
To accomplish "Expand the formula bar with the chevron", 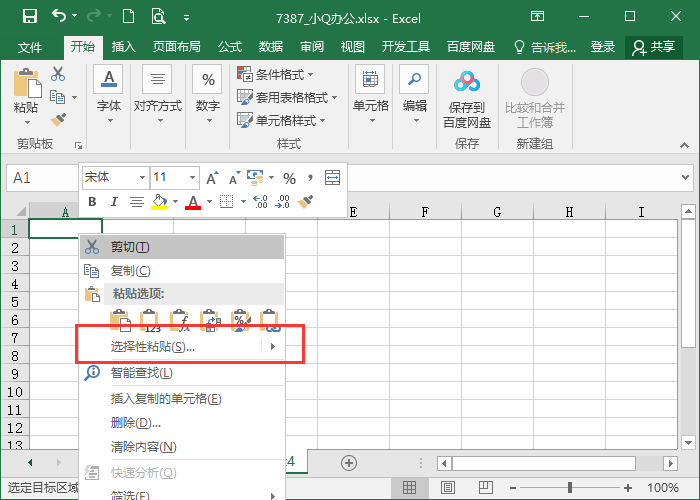I will (686, 177).
